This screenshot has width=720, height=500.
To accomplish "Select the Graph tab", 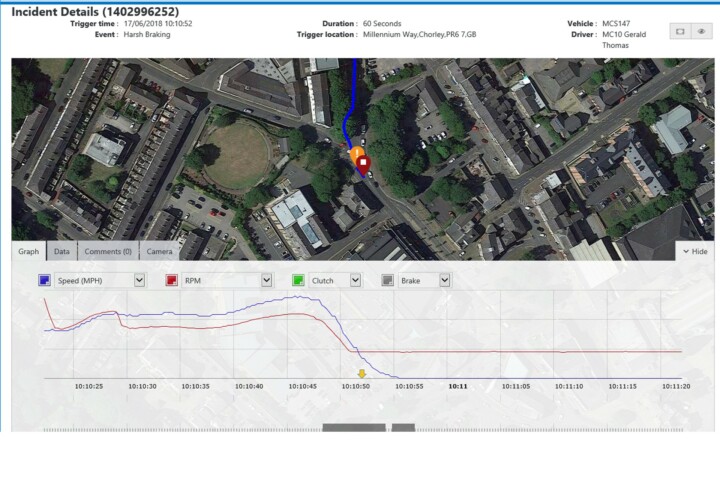I will tap(29, 252).
